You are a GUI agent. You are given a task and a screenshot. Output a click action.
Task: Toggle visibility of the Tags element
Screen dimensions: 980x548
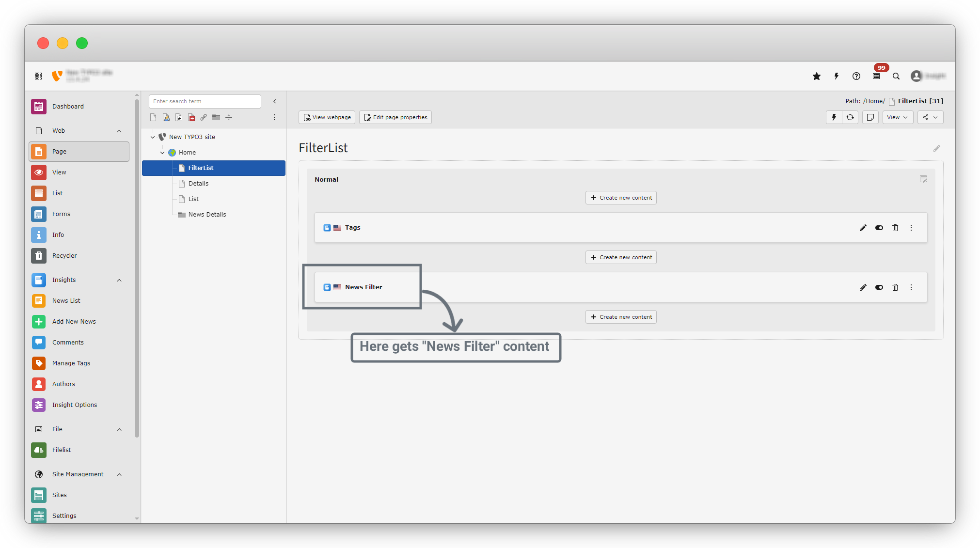pos(879,228)
